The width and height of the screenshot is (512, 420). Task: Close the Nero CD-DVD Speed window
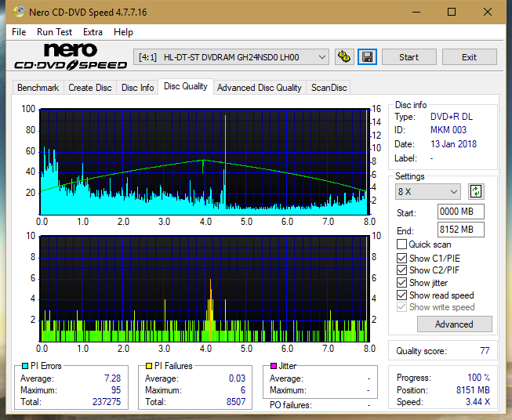(488, 12)
